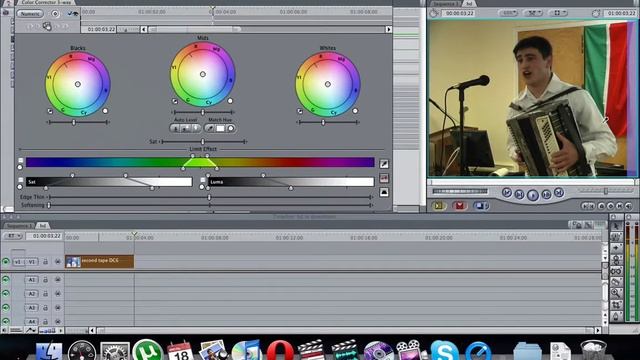Open Canvas zoom level dropdown
Image resolution: width=640 pixels, height=360 pixels.
pos(508,13)
